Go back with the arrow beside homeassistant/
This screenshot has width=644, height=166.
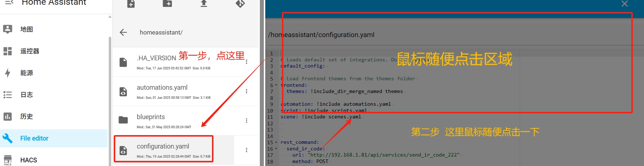click(123, 32)
